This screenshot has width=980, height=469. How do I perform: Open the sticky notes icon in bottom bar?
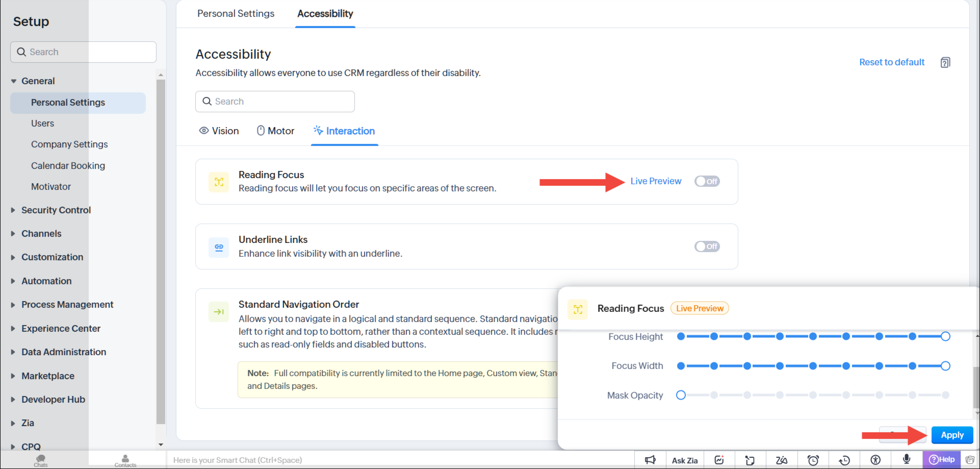pos(750,460)
